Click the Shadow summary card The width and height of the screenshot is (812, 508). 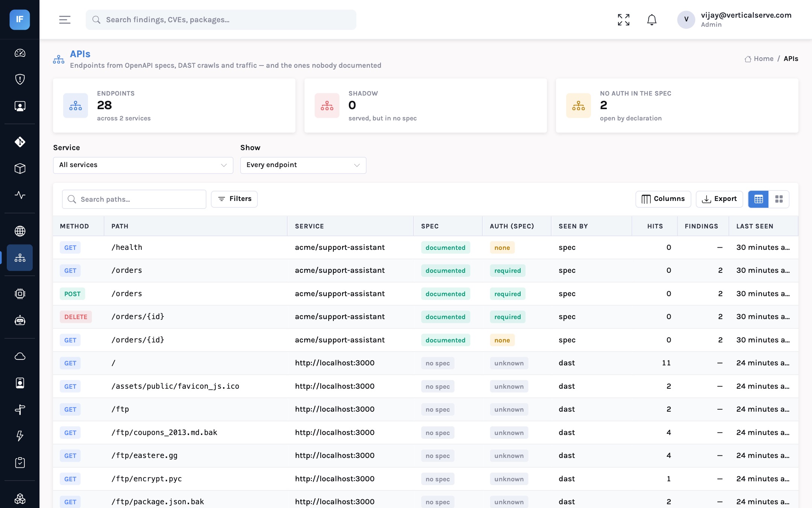point(426,105)
